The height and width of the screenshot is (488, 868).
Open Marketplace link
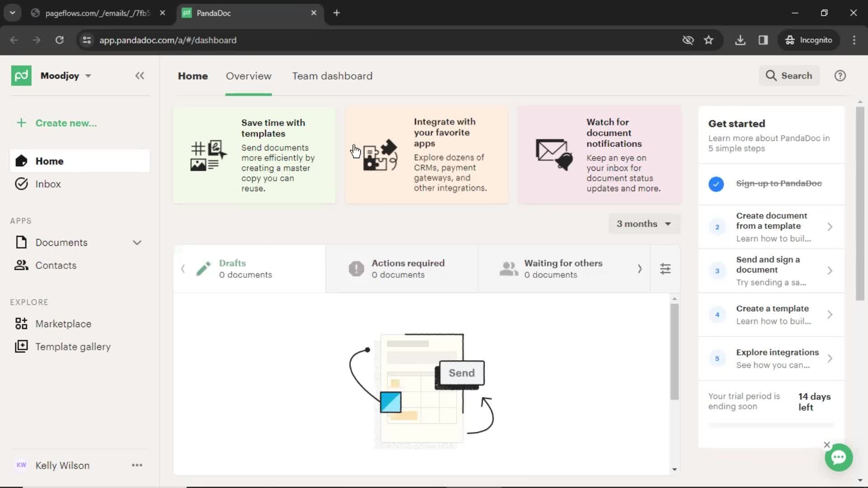pos(80,324)
